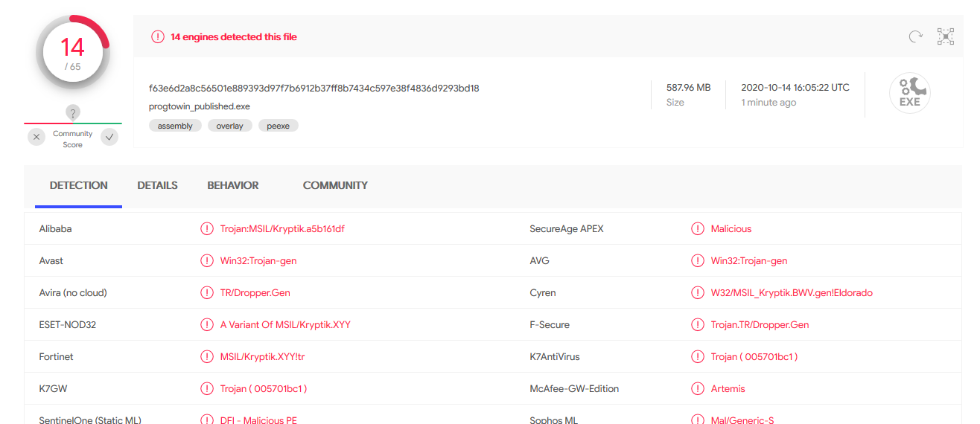
Task: Vote file as harmless with checkmark button
Action: [x=109, y=137]
